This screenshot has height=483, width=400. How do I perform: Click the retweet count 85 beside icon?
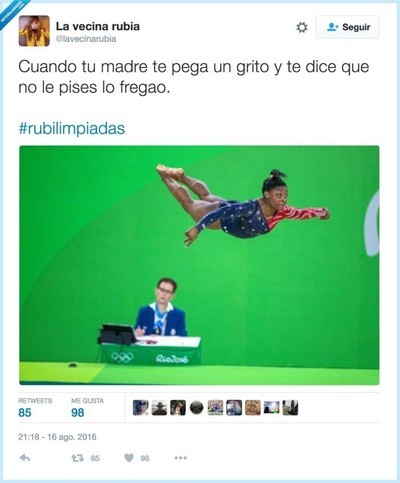coord(95,458)
